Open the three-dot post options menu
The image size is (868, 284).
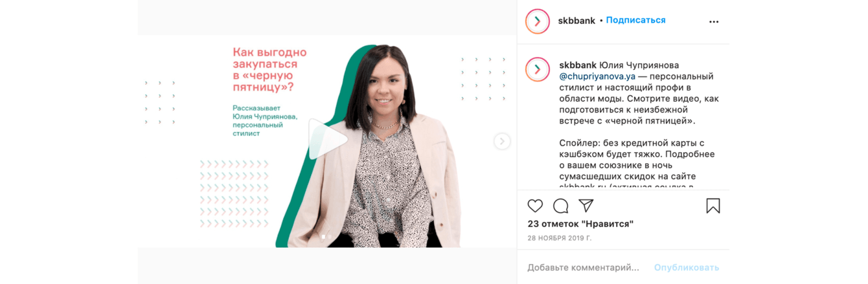[x=714, y=21]
